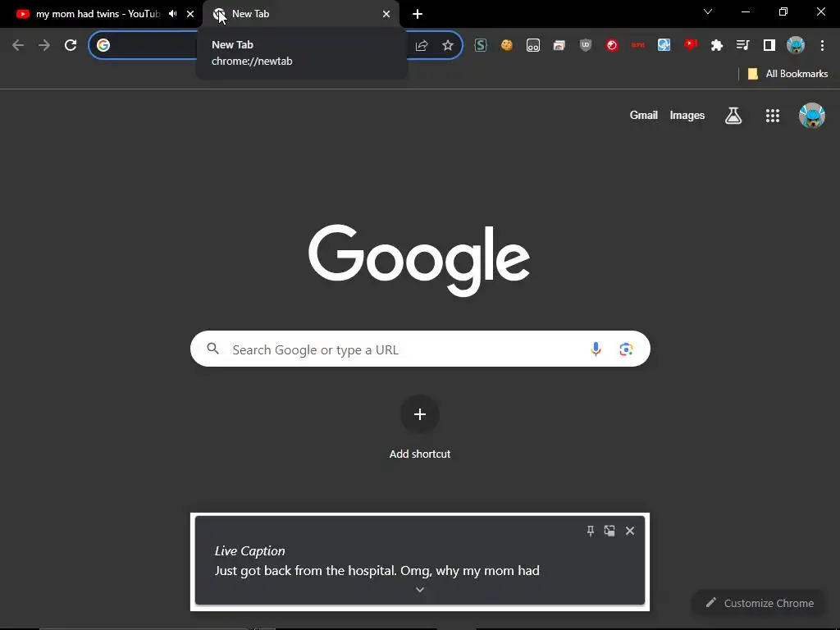The image size is (840, 630).
Task: Add a shortcut with plus circle
Action: (x=420, y=414)
